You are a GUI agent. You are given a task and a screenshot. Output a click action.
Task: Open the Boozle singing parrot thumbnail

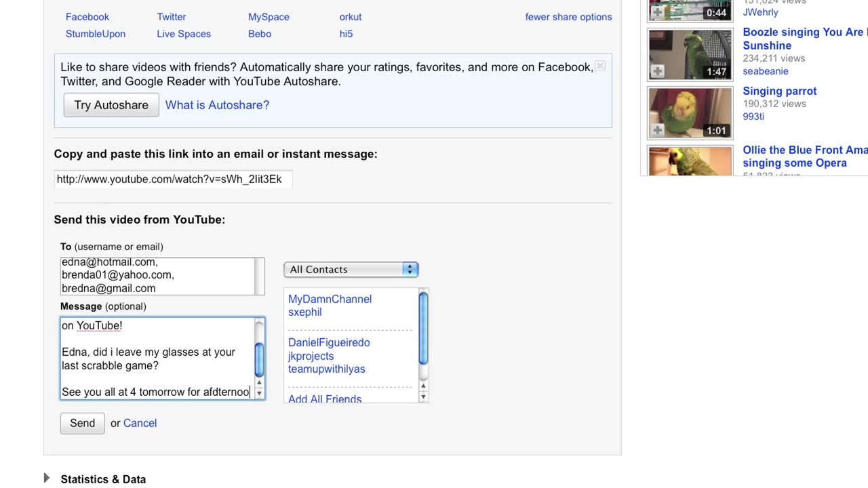tap(690, 54)
